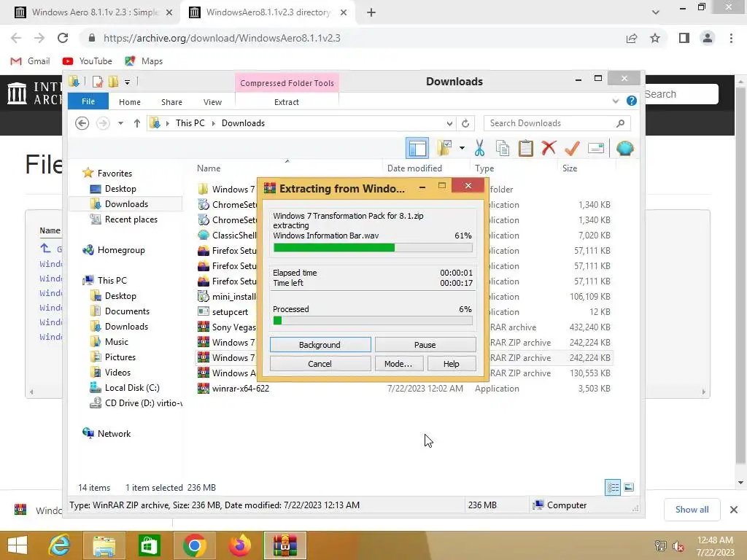
Task: Click the 6% Processed progress bar
Action: [373, 321]
